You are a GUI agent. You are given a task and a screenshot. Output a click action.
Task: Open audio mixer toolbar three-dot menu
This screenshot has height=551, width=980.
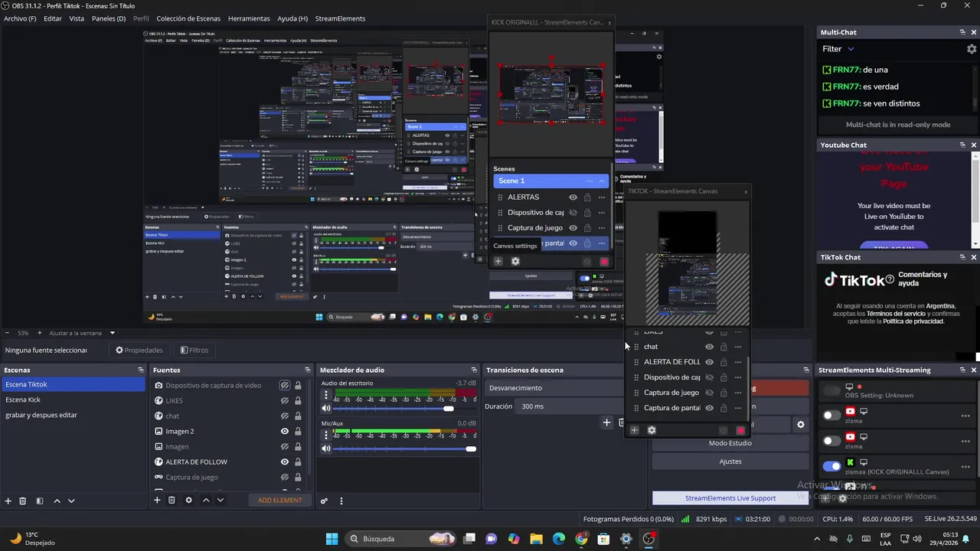click(x=341, y=500)
